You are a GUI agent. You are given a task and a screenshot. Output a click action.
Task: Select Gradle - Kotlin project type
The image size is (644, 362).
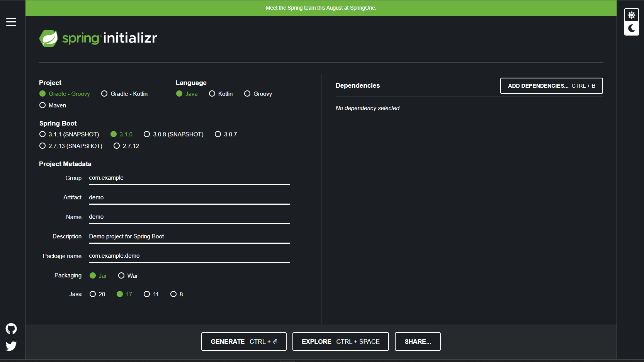click(124, 93)
